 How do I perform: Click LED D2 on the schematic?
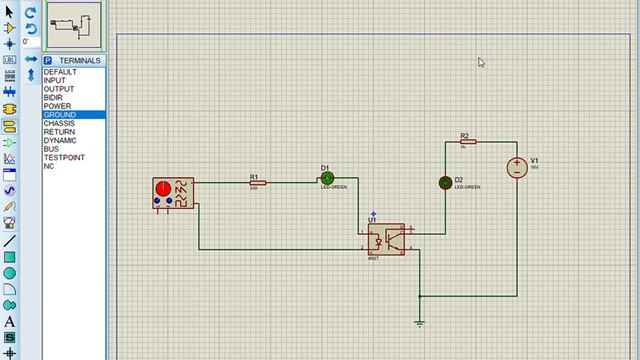click(445, 183)
